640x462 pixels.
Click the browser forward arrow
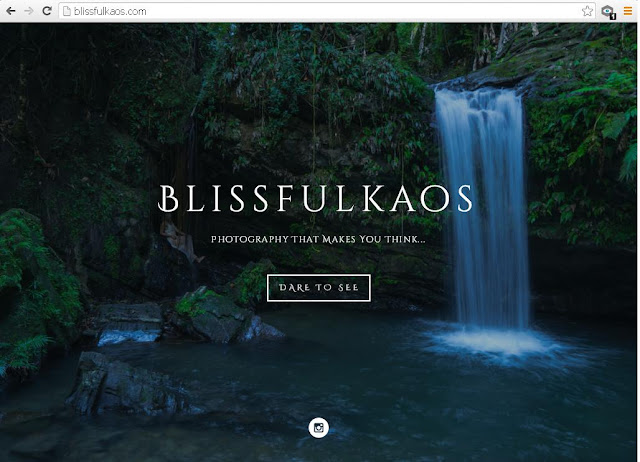click(x=29, y=11)
